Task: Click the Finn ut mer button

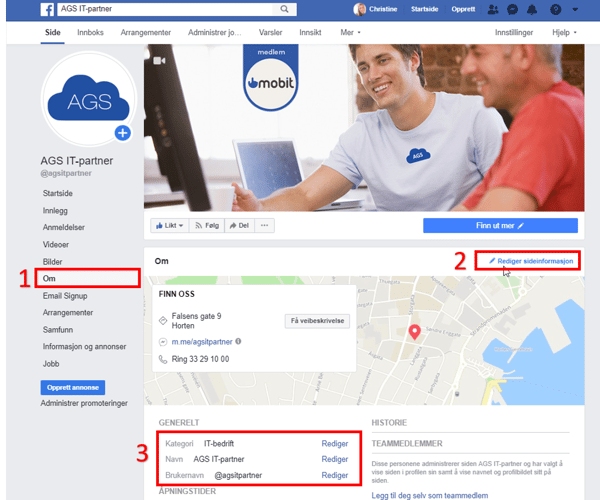Action: [500, 225]
